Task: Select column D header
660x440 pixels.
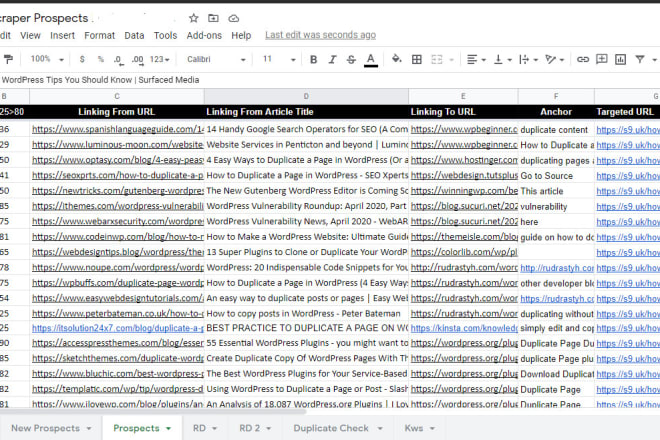Action: 306,96
